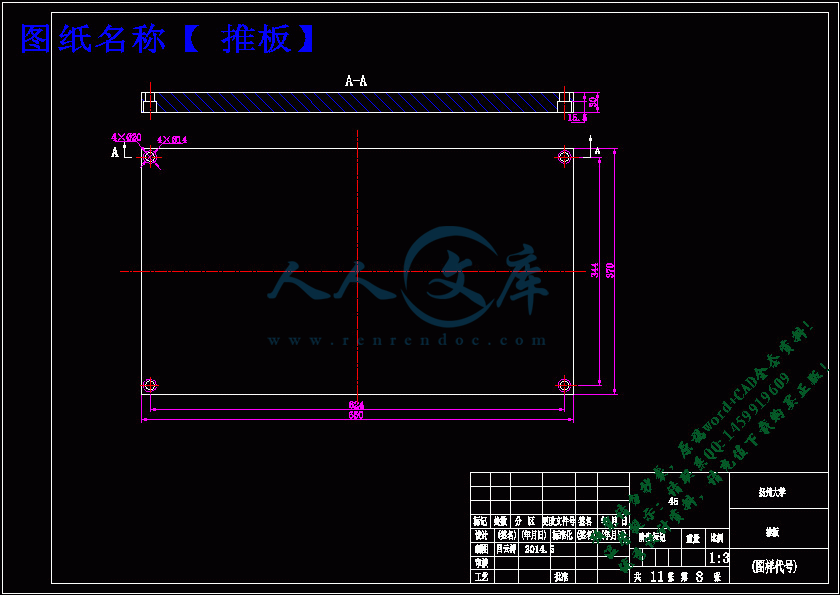Click the 4×Ø14 hole callout
Image resolution: width=840 pixels, height=595 pixels.
pyautogui.click(x=172, y=140)
